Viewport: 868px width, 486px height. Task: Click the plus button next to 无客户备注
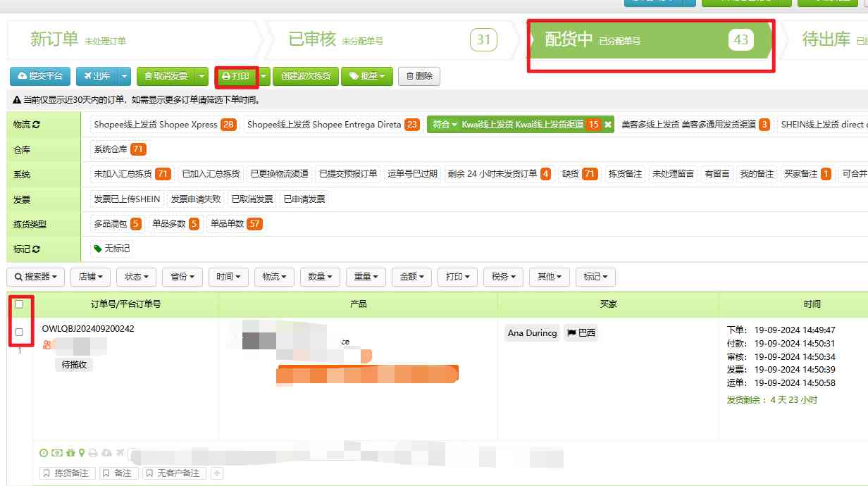[217, 473]
